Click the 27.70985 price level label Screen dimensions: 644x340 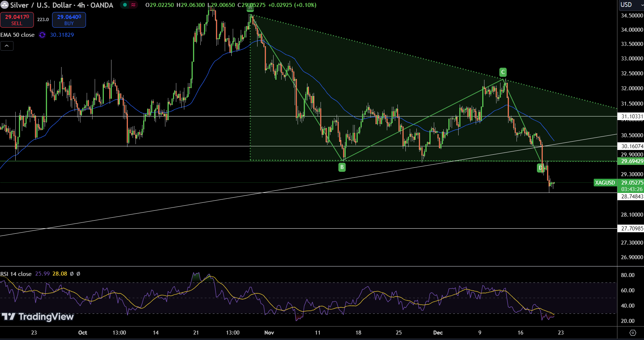(631, 229)
